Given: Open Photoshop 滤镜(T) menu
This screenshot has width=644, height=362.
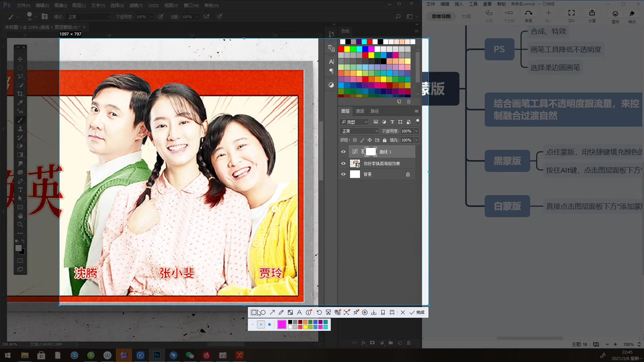Looking at the screenshot, I should (x=136, y=5).
